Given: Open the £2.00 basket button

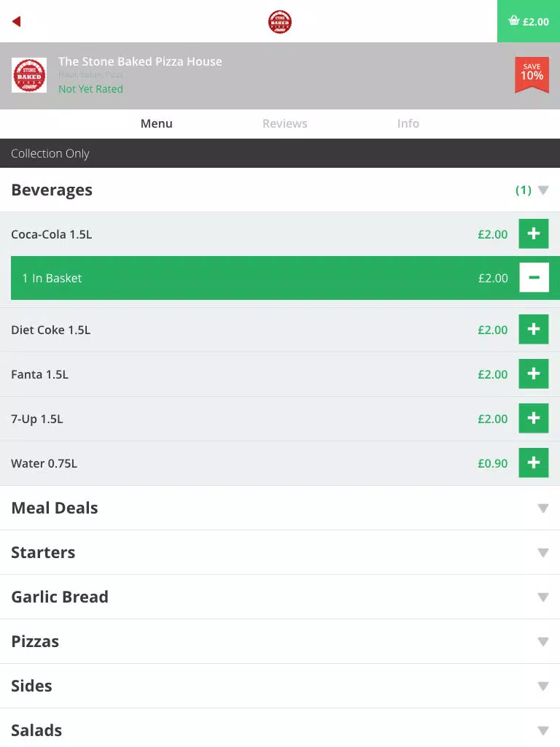Looking at the screenshot, I should [529, 21].
